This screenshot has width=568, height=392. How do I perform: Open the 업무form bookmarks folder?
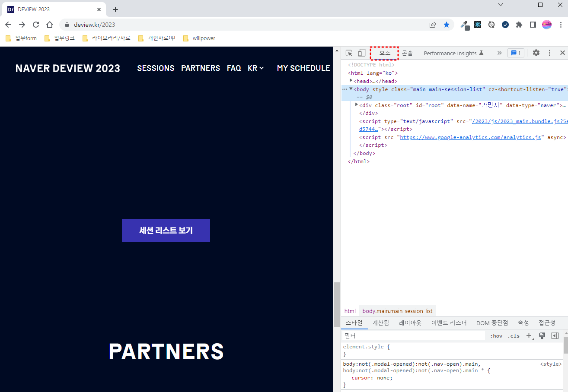click(21, 38)
